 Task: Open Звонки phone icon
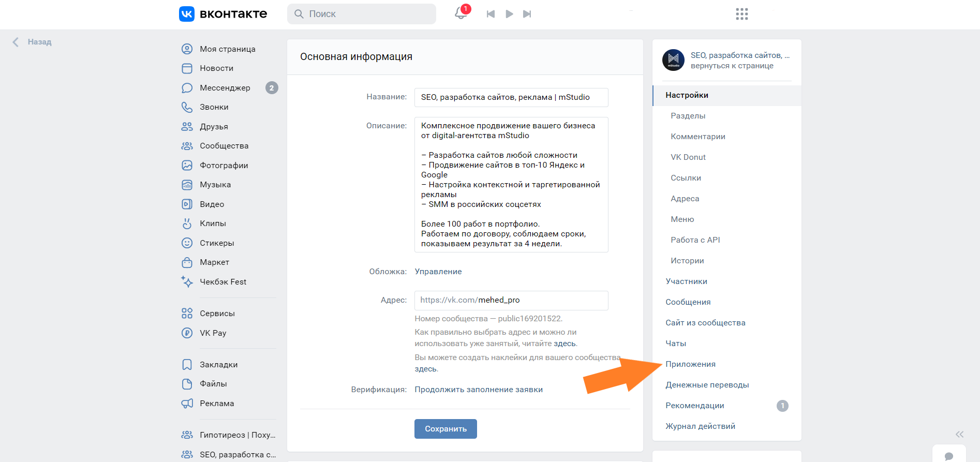click(187, 107)
